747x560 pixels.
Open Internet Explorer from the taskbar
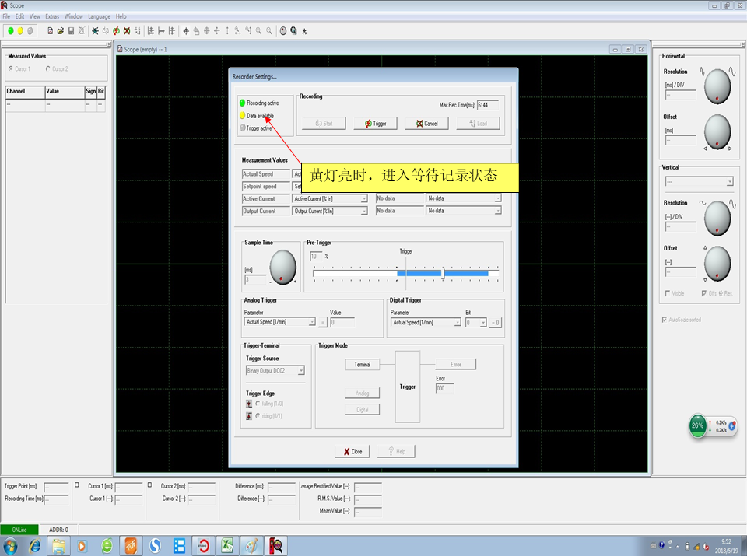point(35,546)
